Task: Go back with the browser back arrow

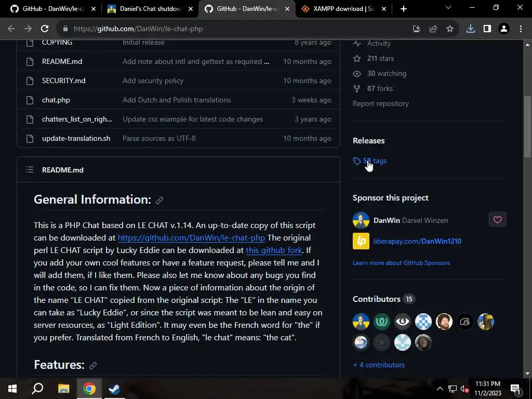Action: click(x=11, y=29)
